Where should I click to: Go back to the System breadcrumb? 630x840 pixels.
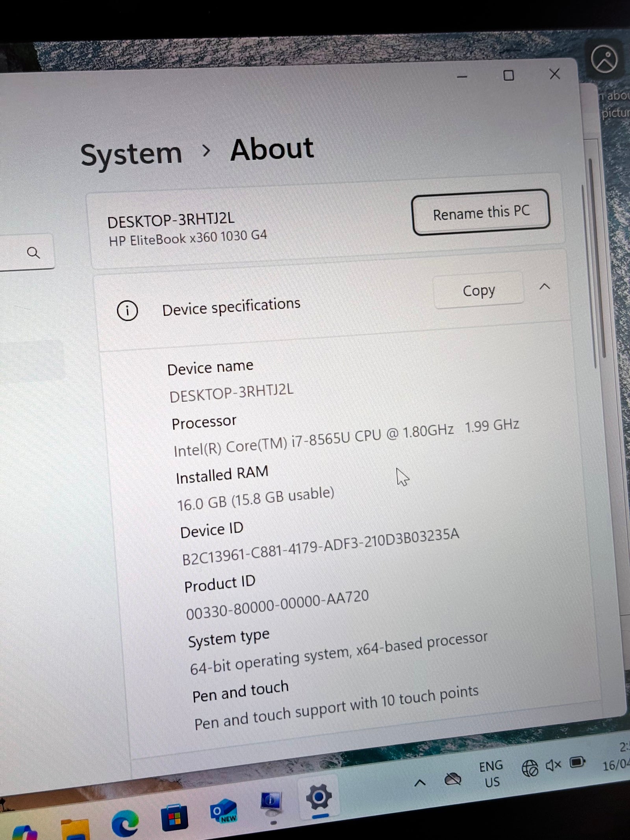tap(131, 154)
